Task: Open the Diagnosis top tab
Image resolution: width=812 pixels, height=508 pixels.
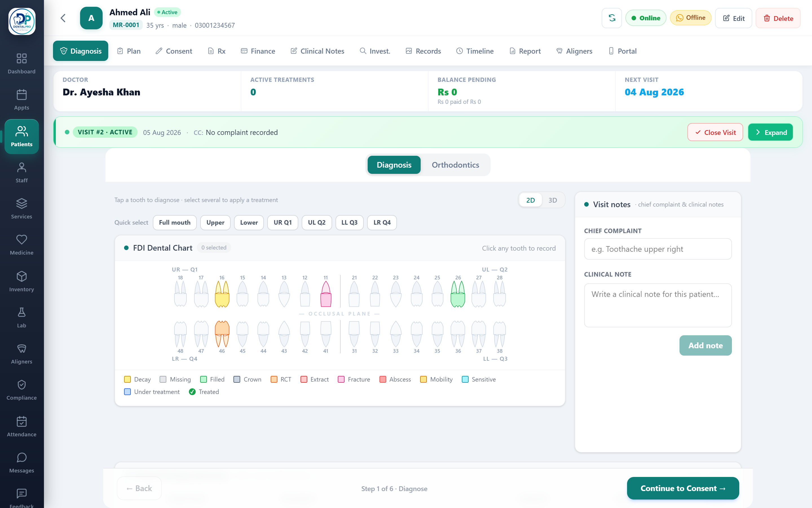Action: (x=81, y=51)
